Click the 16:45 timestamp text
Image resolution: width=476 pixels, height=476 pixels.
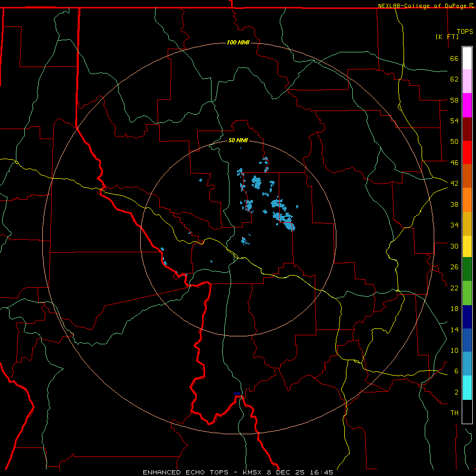pyautogui.click(x=322, y=472)
